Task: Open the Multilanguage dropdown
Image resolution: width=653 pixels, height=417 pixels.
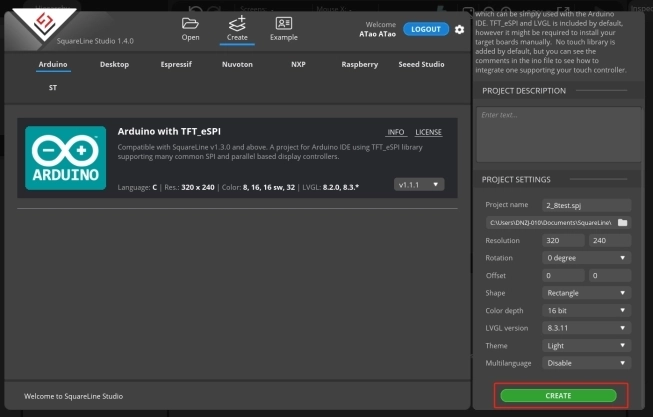Action: point(587,362)
